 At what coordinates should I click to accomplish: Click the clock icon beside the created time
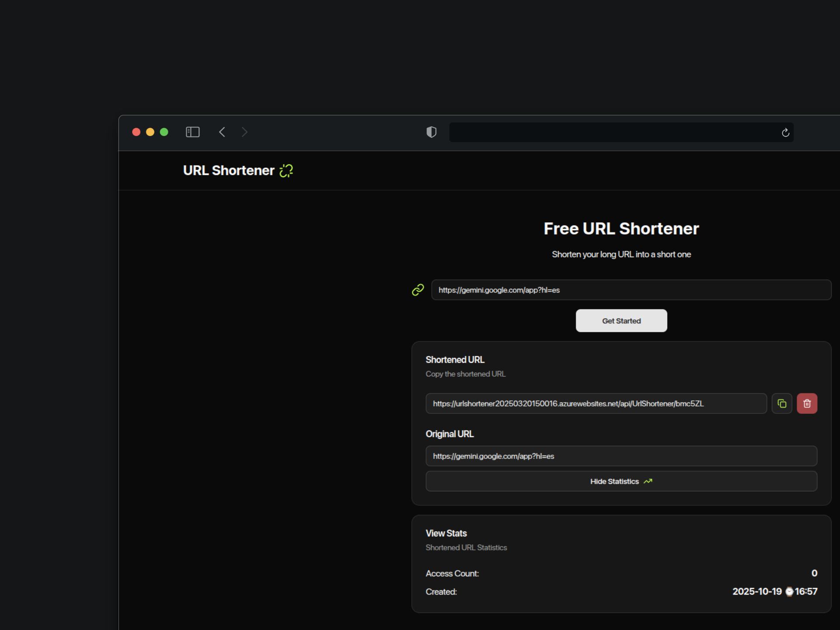tap(789, 591)
